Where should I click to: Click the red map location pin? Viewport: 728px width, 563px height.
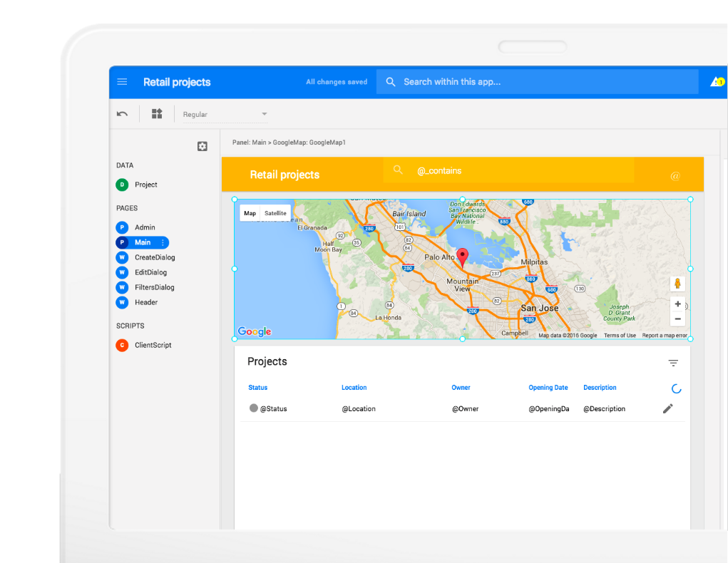(x=463, y=258)
